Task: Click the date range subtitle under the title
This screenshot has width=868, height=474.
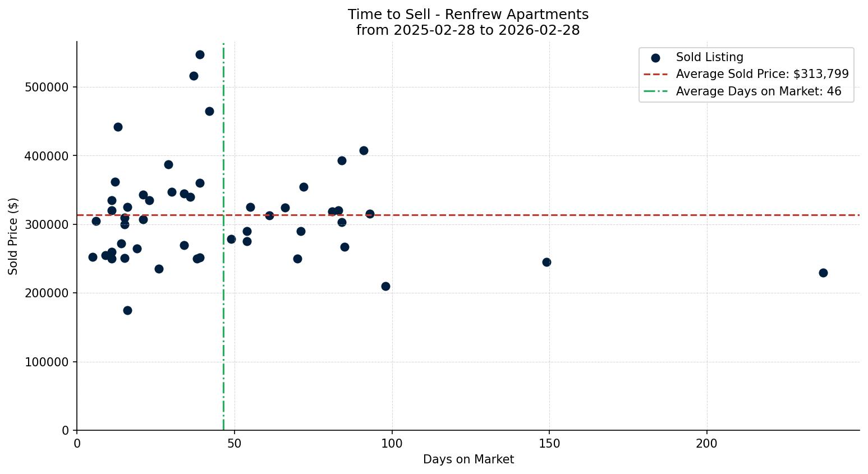Action: pyautogui.click(x=468, y=30)
